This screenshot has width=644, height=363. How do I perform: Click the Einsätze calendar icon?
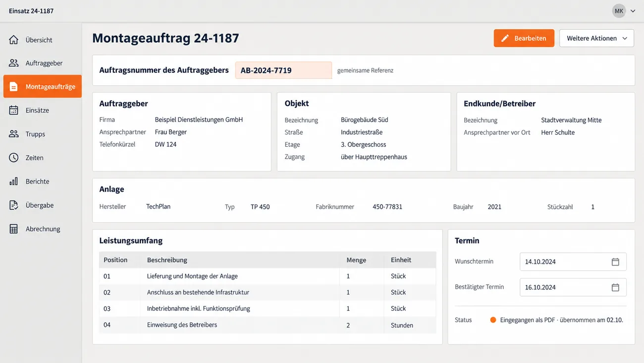pos(14,110)
